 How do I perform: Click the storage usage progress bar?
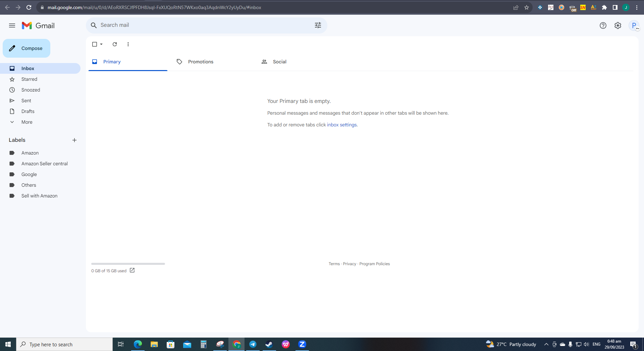pos(128,264)
